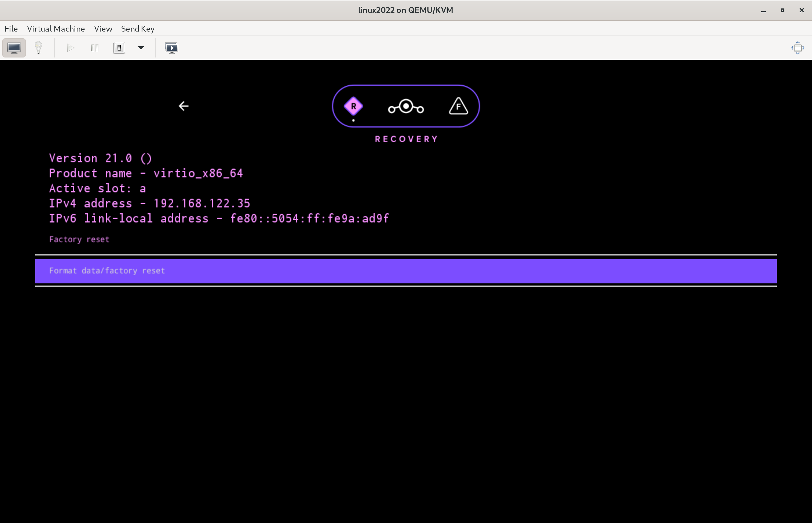Open the Send Key menu
Screen dimensions: 812x523
[138, 28]
